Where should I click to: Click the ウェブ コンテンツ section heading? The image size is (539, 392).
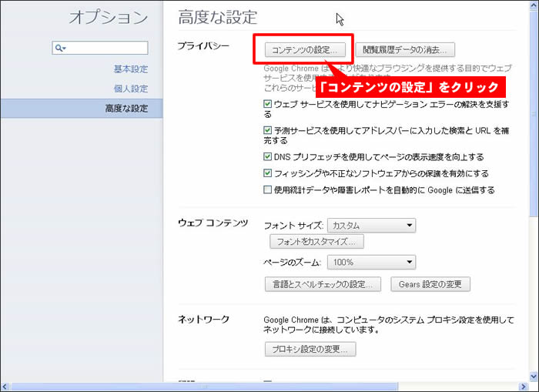pos(213,223)
